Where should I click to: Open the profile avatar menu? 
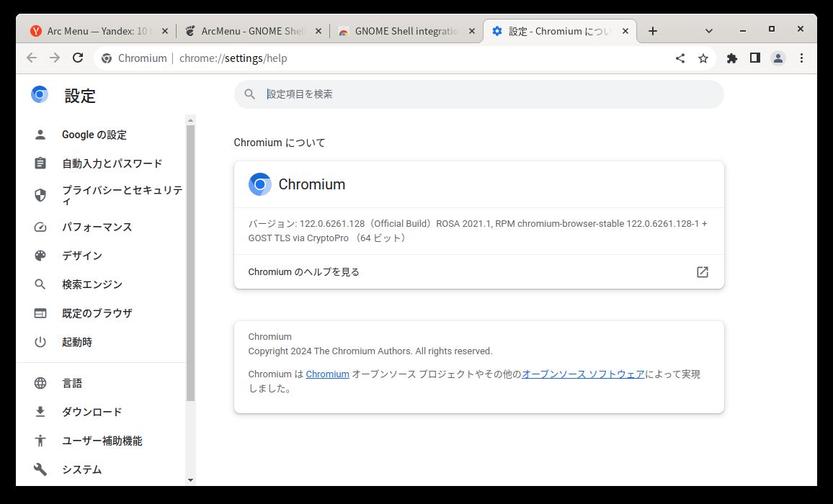[x=778, y=58]
